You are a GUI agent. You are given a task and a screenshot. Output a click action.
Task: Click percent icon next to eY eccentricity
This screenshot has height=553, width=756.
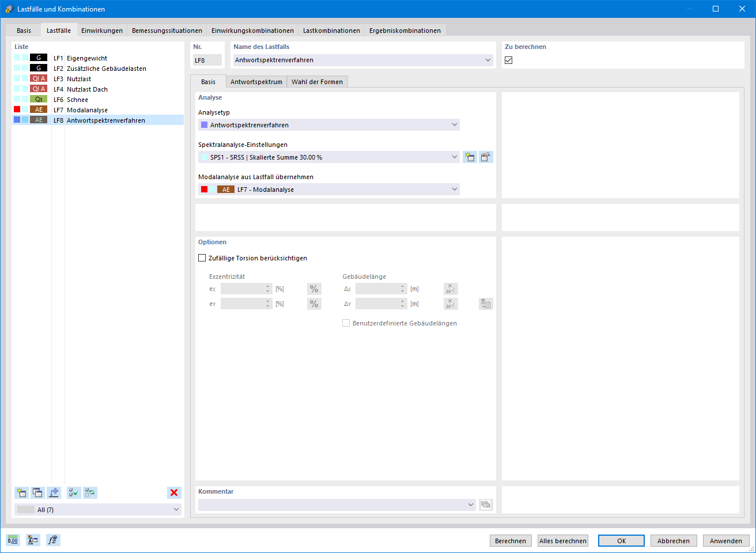[x=314, y=304]
